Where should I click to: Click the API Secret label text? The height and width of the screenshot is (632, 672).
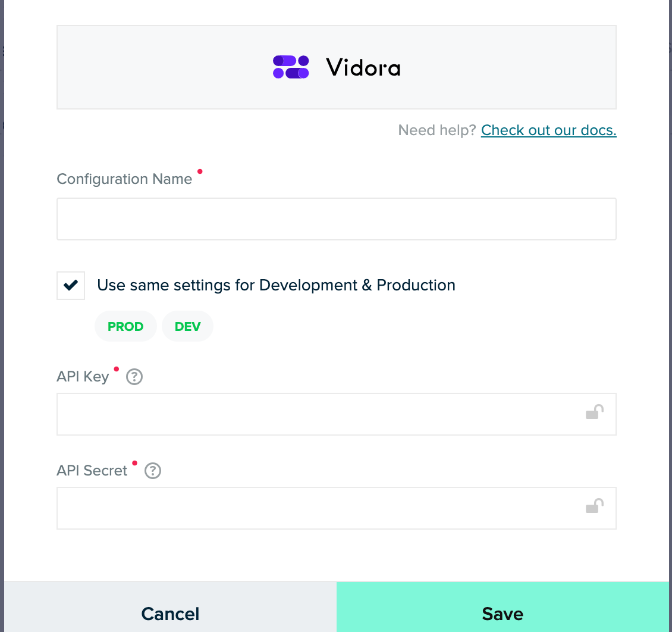pos(92,471)
